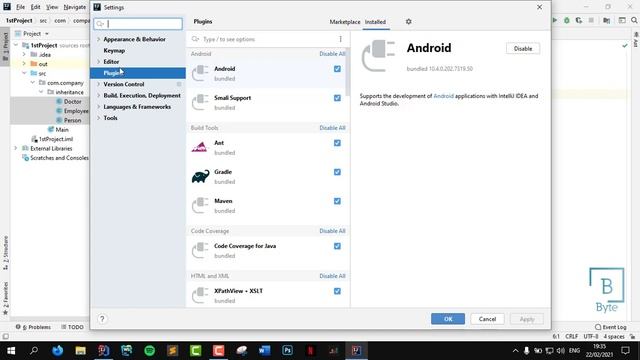Open the Problems tool window
Viewport: 640px width, 360px height.
coord(33,327)
